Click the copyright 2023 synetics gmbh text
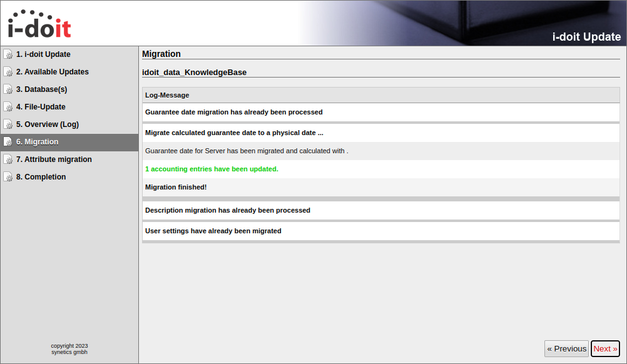Image resolution: width=627 pixels, height=364 pixels. [69, 349]
